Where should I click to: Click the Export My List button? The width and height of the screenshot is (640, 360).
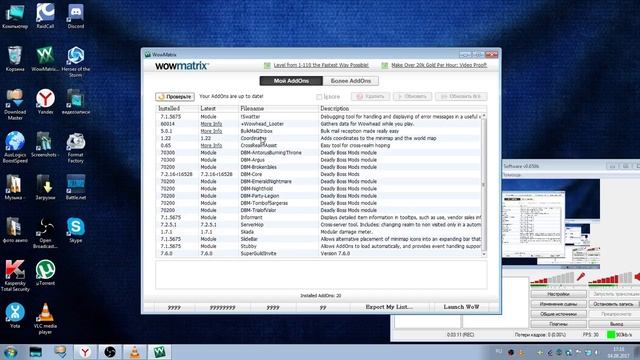pyautogui.click(x=389, y=307)
